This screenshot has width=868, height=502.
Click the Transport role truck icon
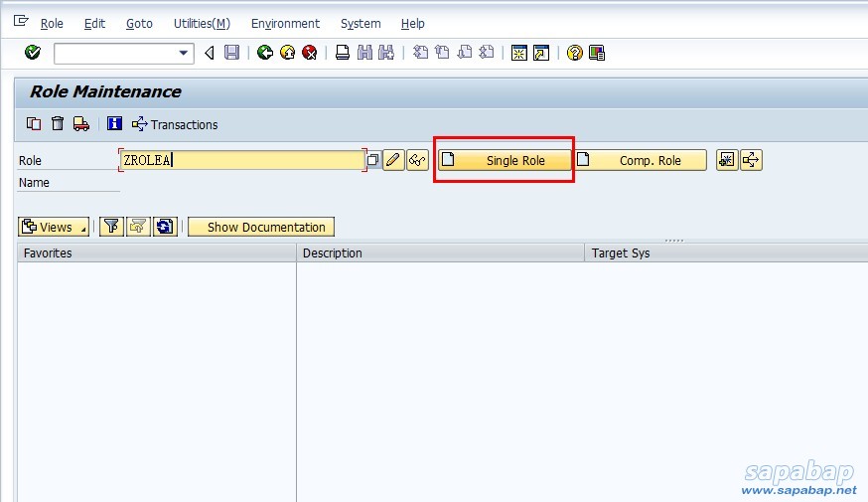tap(80, 124)
